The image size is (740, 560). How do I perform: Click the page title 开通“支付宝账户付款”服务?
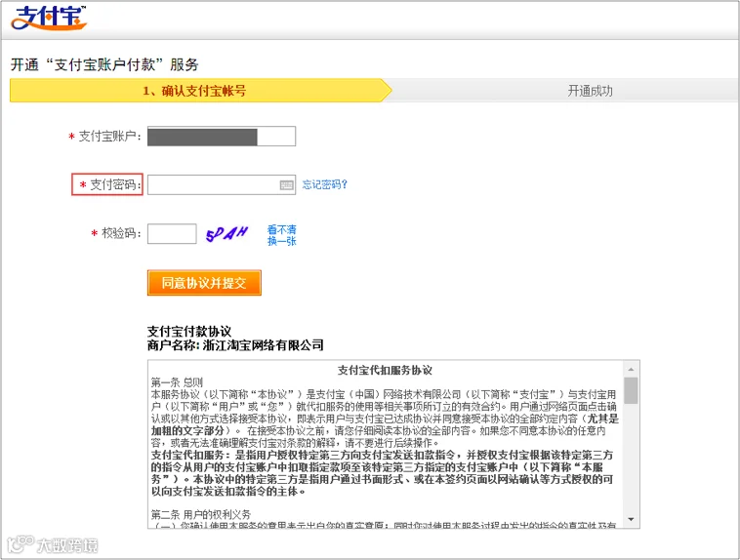[104, 64]
